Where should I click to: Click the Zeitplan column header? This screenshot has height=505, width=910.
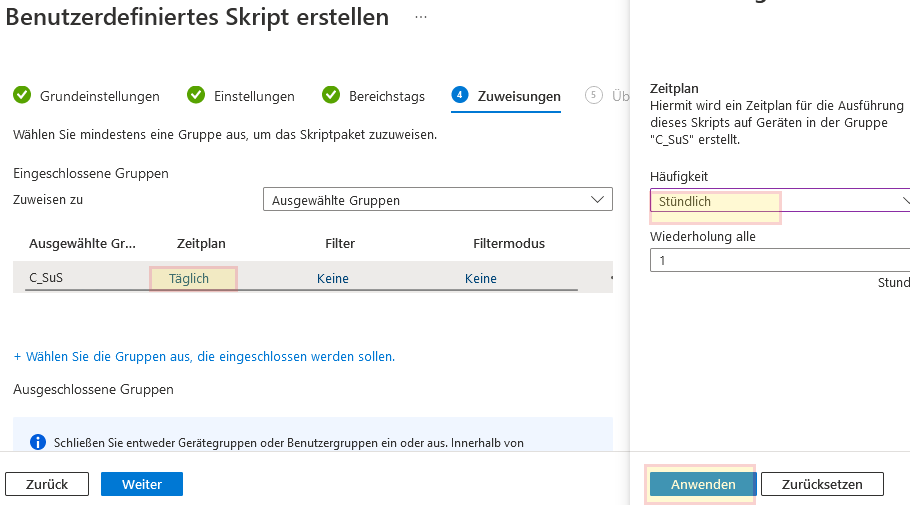tap(201, 243)
